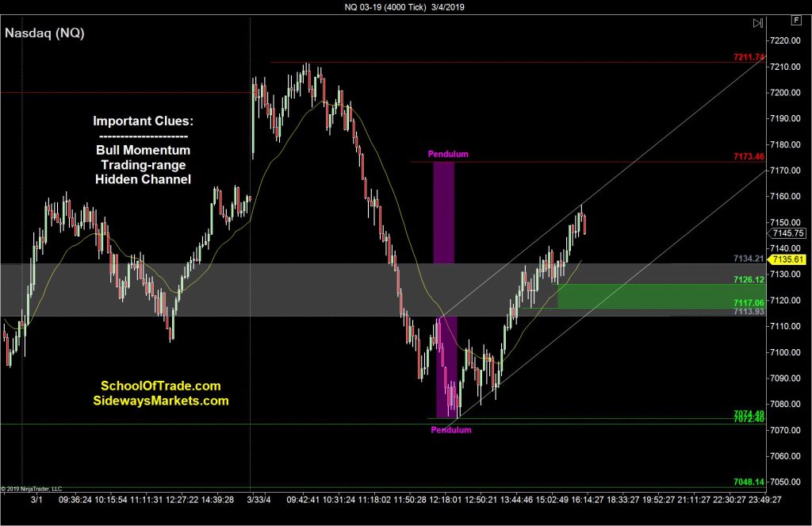Click 7090.00 on the price axis

tap(785, 378)
